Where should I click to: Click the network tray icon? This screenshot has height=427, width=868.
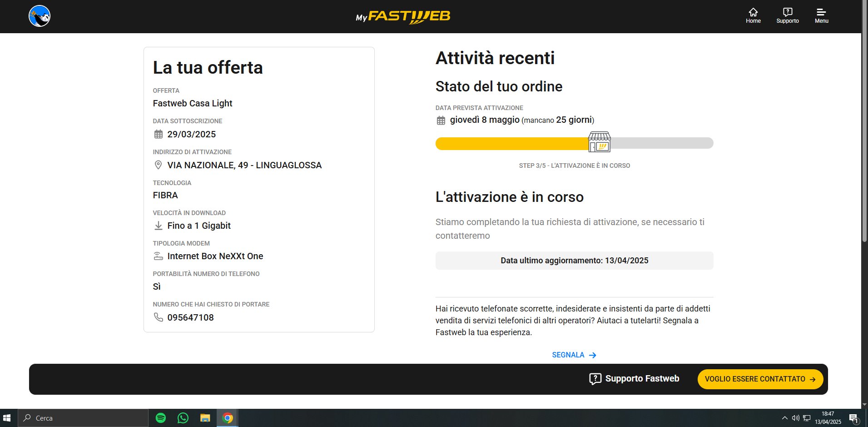pos(807,418)
